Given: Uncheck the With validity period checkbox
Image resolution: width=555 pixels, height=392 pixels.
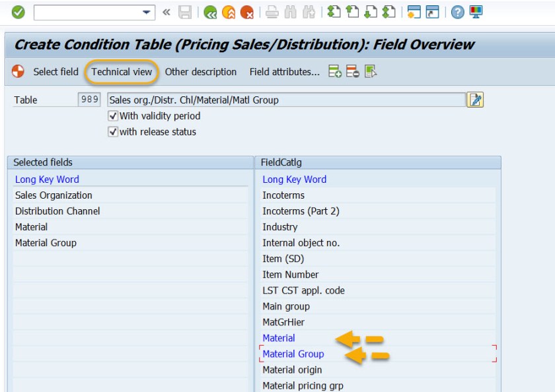Looking at the screenshot, I should [114, 115].
